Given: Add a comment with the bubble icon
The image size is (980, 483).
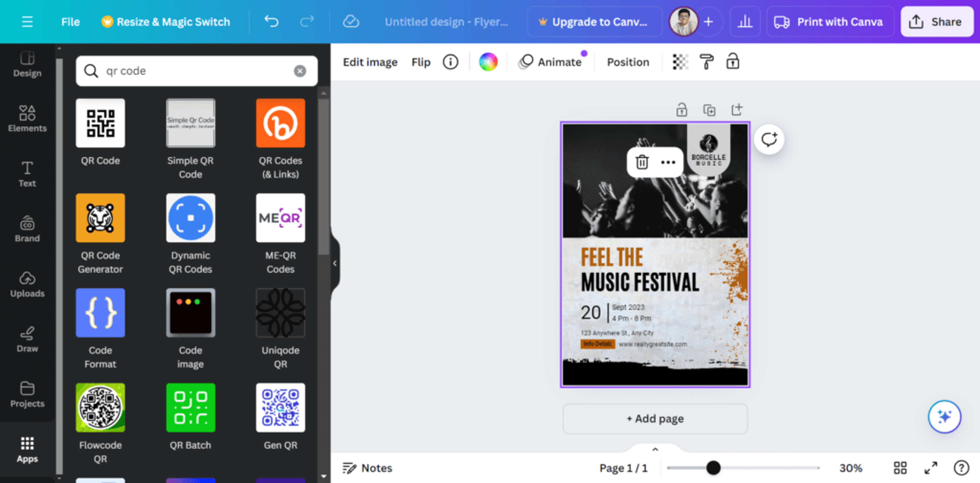Looking at the screenshot, I should tap(769, 140).
